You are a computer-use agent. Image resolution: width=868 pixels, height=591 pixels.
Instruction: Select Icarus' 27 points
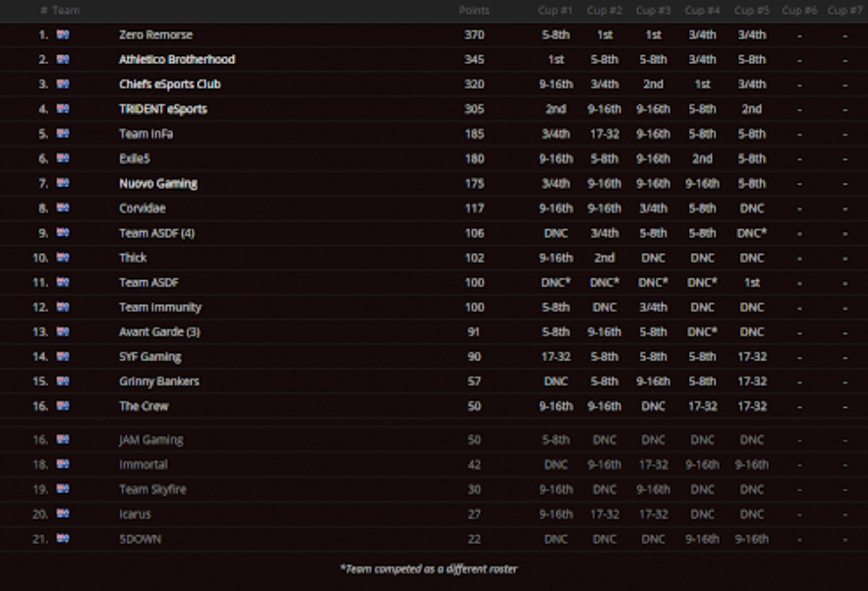point(474,514)
